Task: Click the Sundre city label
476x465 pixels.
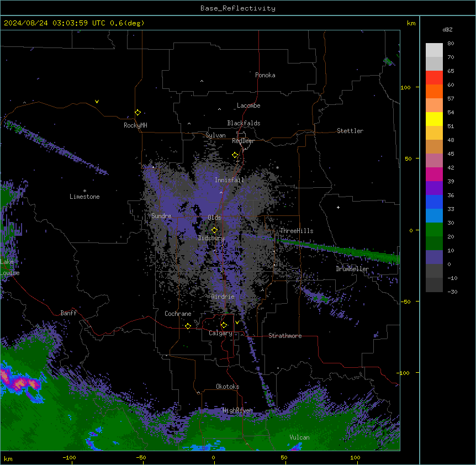Action: pyautogui.click(x=161, y=216)
